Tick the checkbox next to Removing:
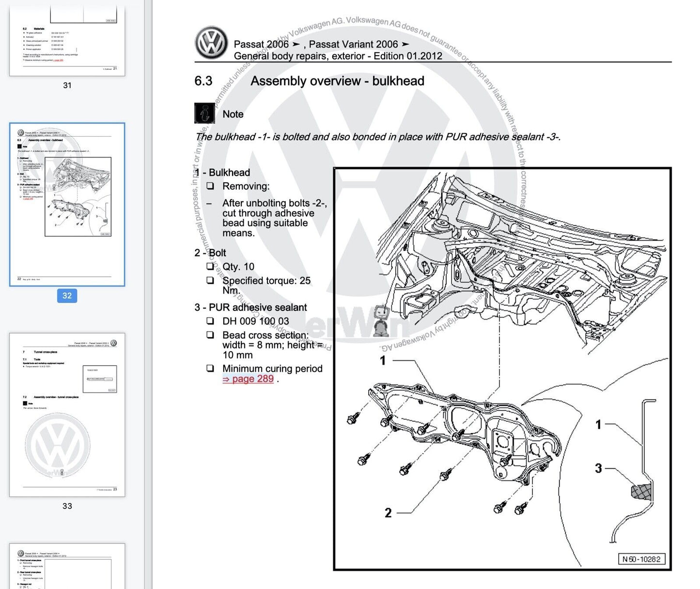This screenshot has height=589, width=700. coord(210,186)
